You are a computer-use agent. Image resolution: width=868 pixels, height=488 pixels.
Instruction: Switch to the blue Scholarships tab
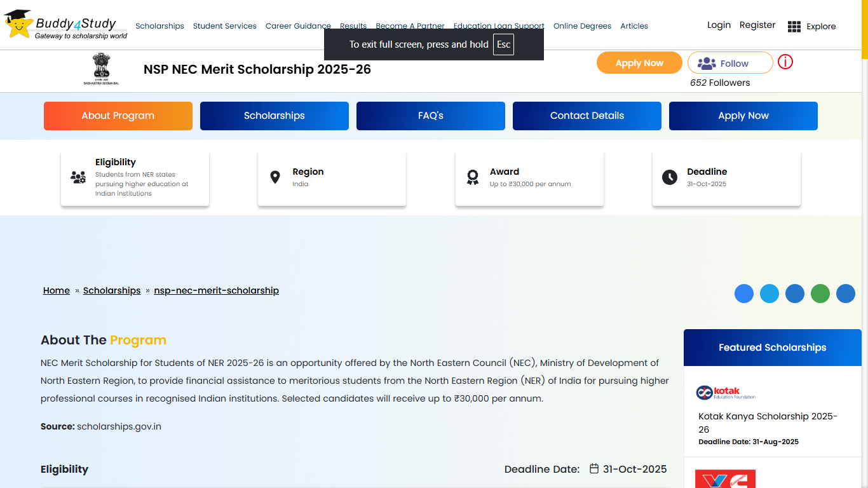(x=275, y=116)
